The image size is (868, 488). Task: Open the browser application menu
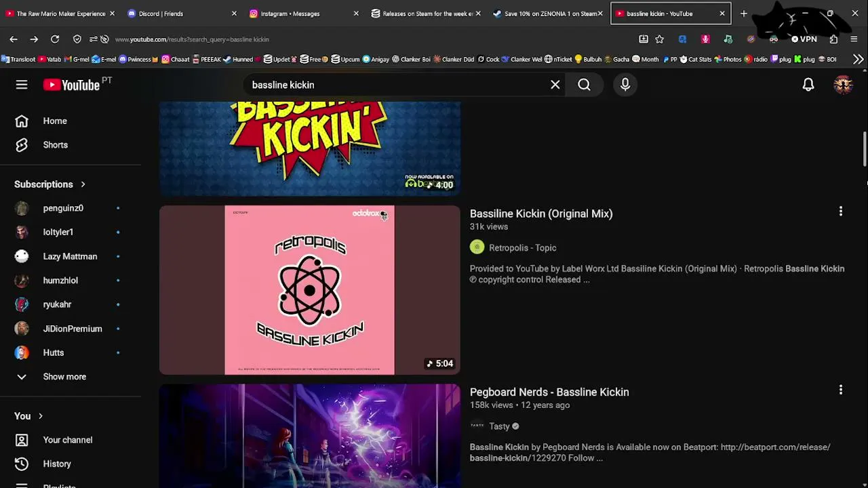pyautogui.click(x=854, y=39)
